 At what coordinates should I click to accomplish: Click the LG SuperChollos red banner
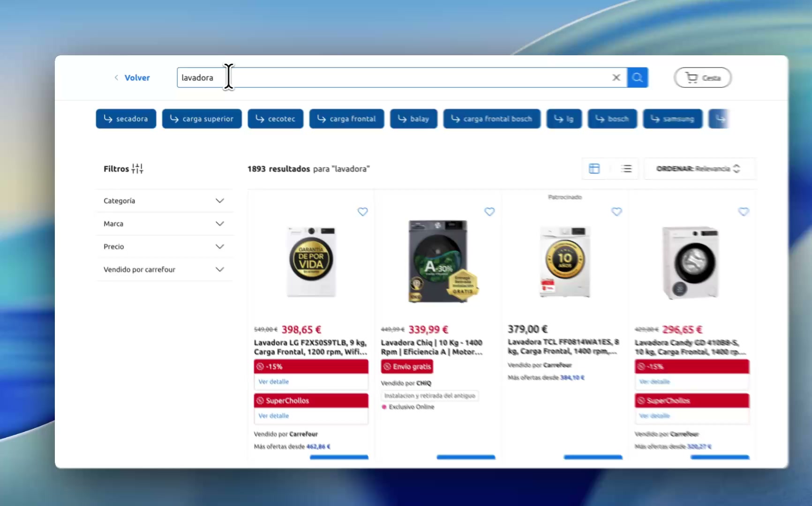(x=311, y=401)
